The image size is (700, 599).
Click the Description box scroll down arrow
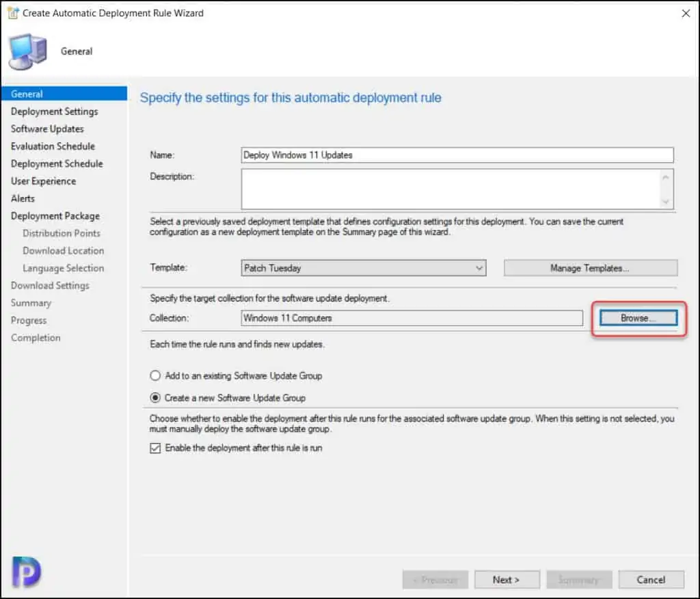click(x=667, y=202)
